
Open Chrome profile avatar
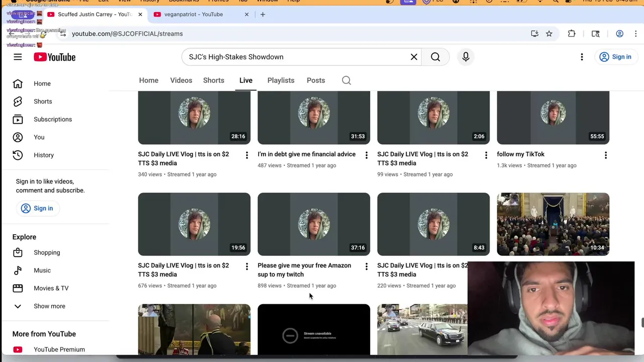tap(620, 34)
